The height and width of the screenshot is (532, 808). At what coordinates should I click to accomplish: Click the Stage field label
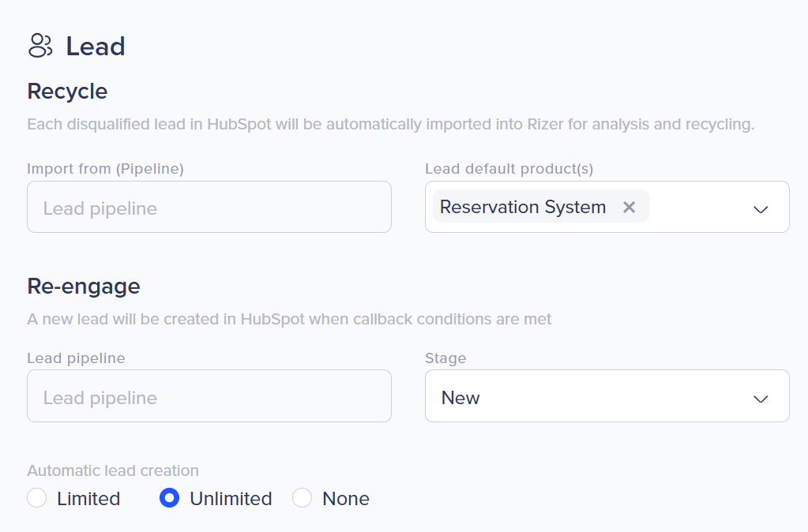(x=445, y=358)
